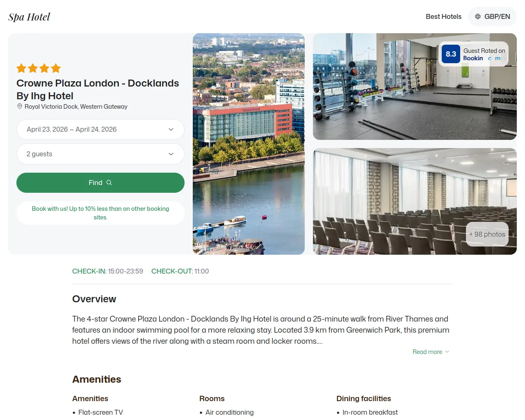Image resolution: width=525 pixels, height=420 pixels.
Task: Click the magnifier icon on Find button
Action: coord(109,183)
